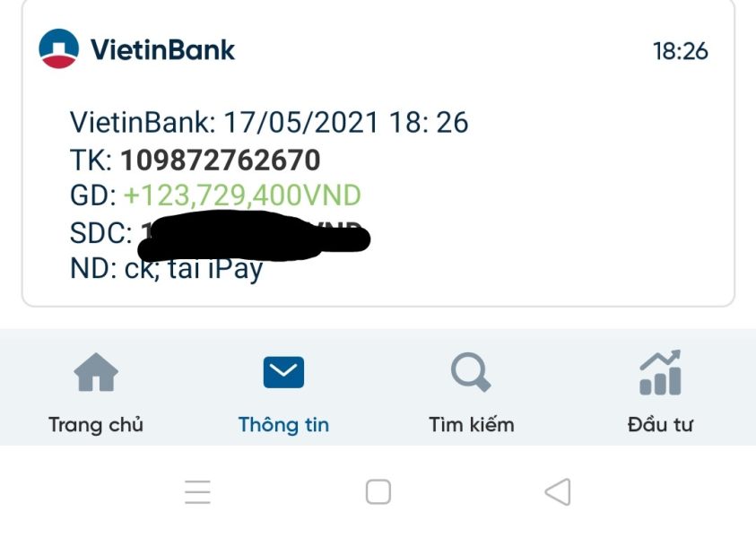Tap the VietinBank 17/05/2021 date line
The width and height of the screenshot is (756, 538).
tap(269, 122)
